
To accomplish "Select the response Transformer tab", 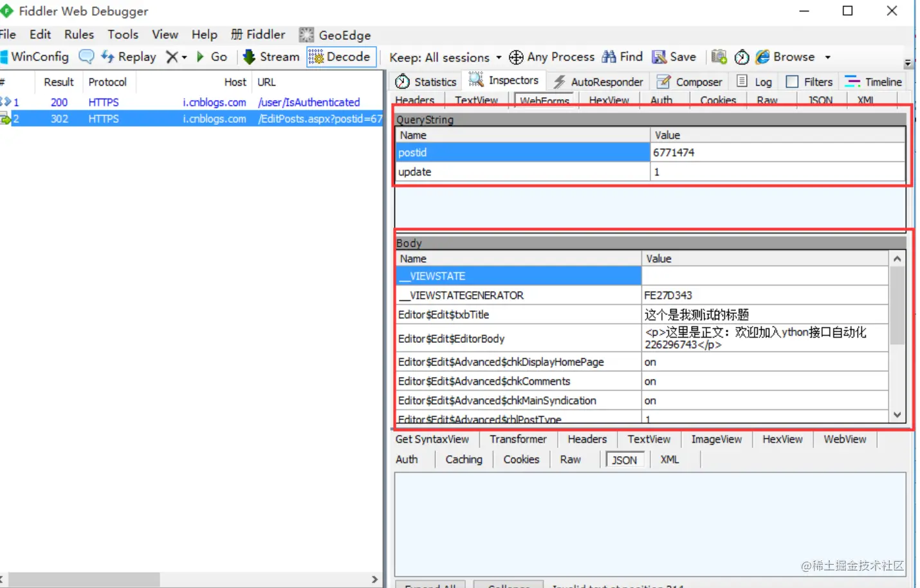I will (518, 439).
